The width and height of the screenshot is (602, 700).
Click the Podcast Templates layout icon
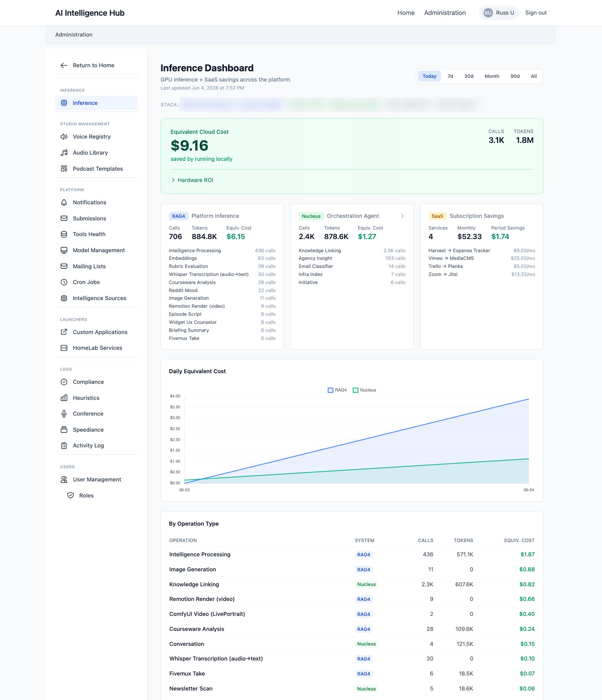(x=64, y=169)
